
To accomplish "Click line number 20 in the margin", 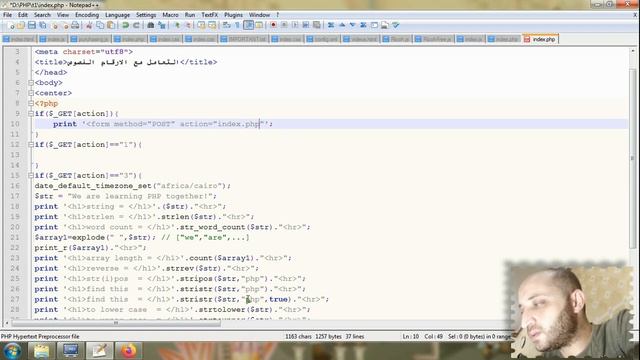I will tap(15, 227).
